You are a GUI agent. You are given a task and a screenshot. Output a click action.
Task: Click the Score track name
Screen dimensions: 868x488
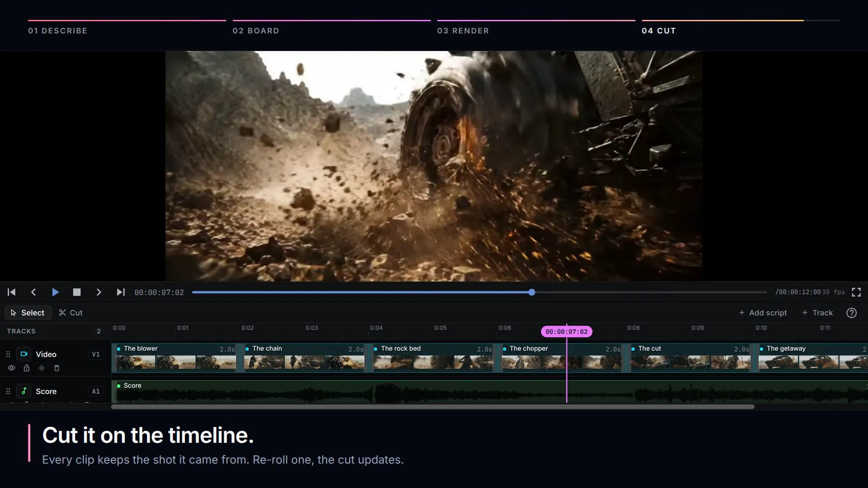pos(46,391)
